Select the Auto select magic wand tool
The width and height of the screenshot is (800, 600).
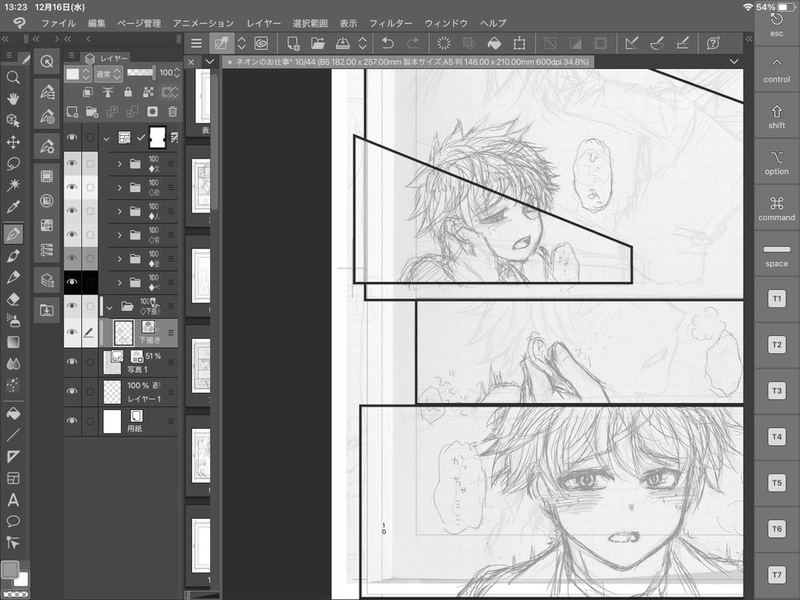(x=13, y=185)
